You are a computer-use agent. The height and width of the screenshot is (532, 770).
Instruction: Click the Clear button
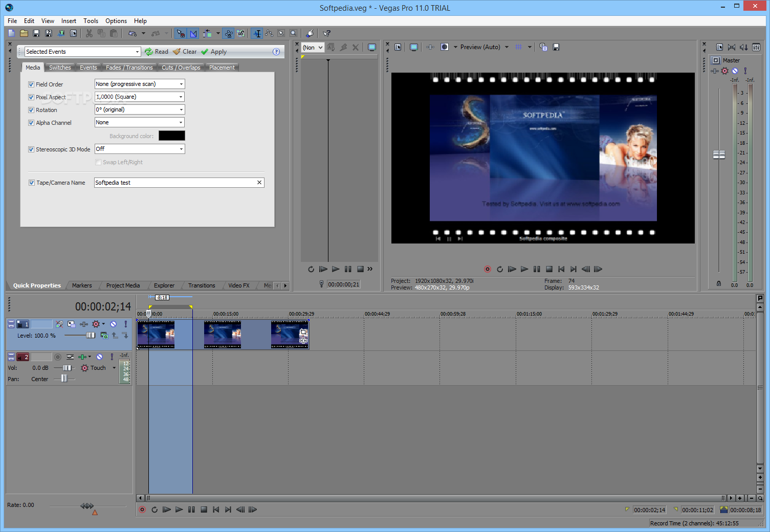click(x=185, y=52)
